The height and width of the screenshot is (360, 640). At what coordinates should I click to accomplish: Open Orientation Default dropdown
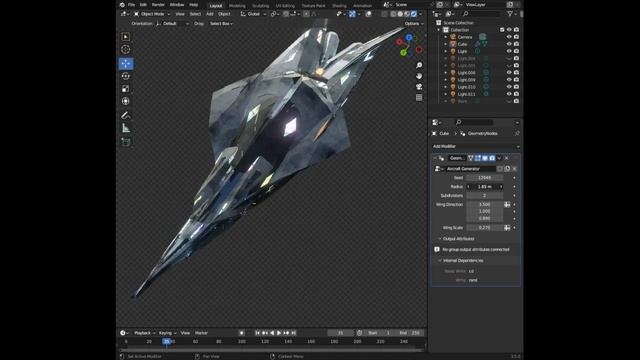(173, 24)
